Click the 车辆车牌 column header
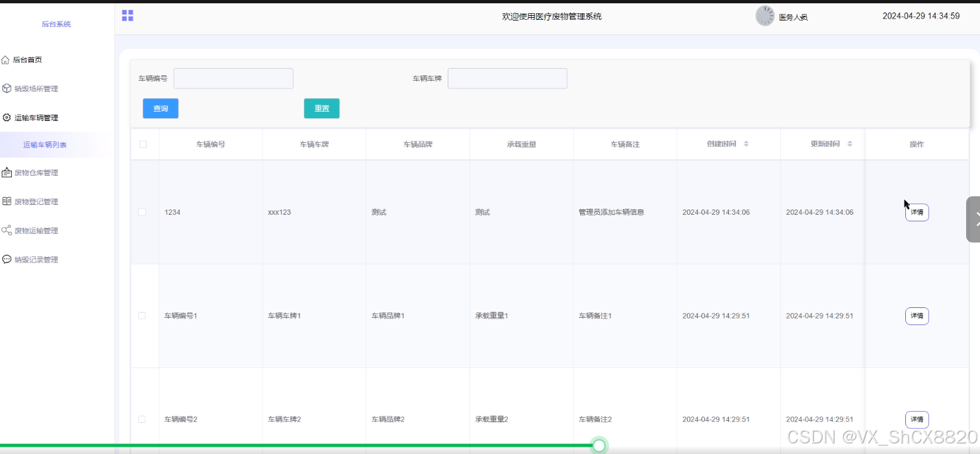The width and height of the screenshot is (980, 454). tap(314, 144)
